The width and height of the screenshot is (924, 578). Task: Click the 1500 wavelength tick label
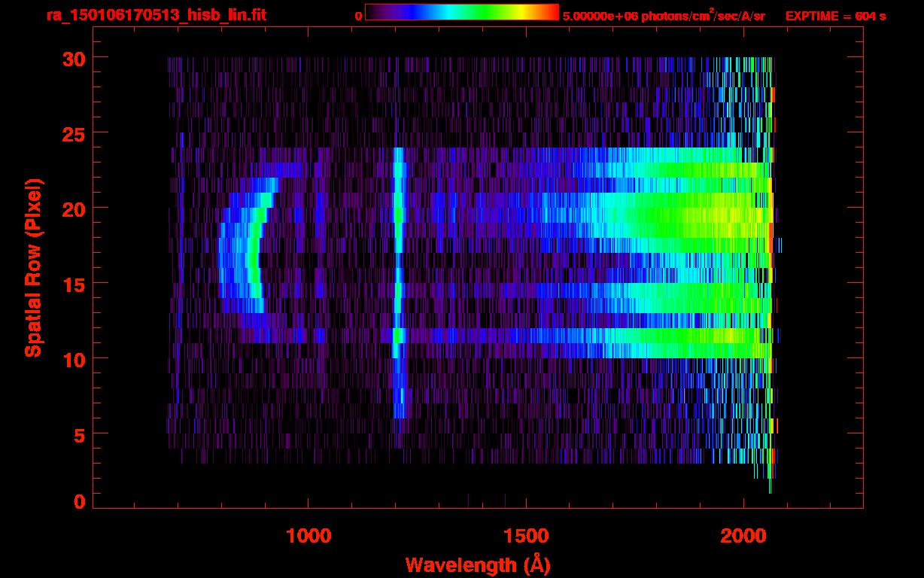coord(525,536)
